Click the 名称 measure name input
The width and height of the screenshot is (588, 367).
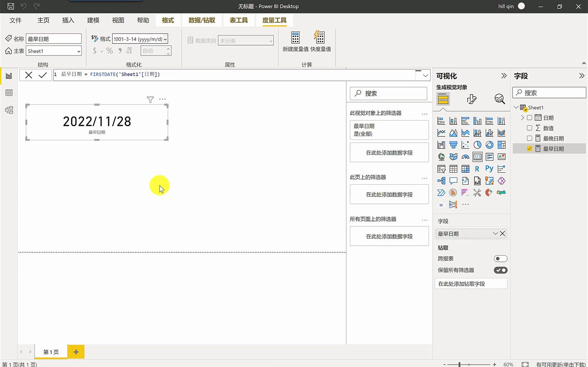point(54,39)
